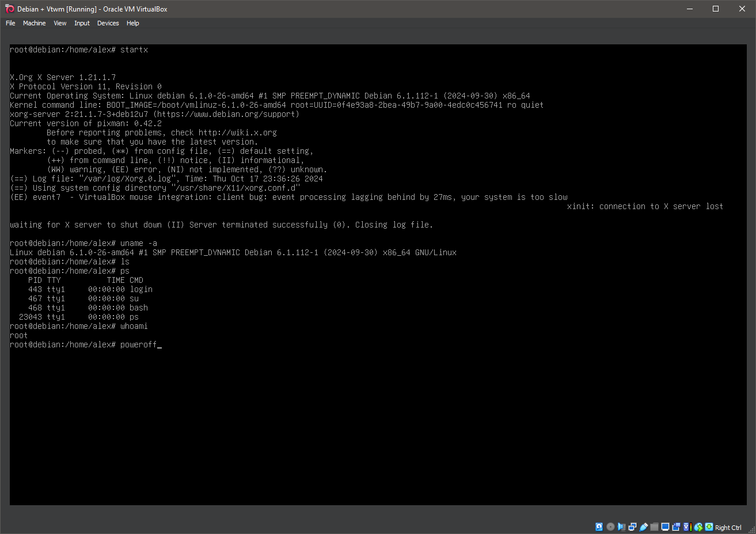This screenshot has height=534, width=756.
Task: Click the hard disk activity indicator
Action: click(x=599, y=527)
